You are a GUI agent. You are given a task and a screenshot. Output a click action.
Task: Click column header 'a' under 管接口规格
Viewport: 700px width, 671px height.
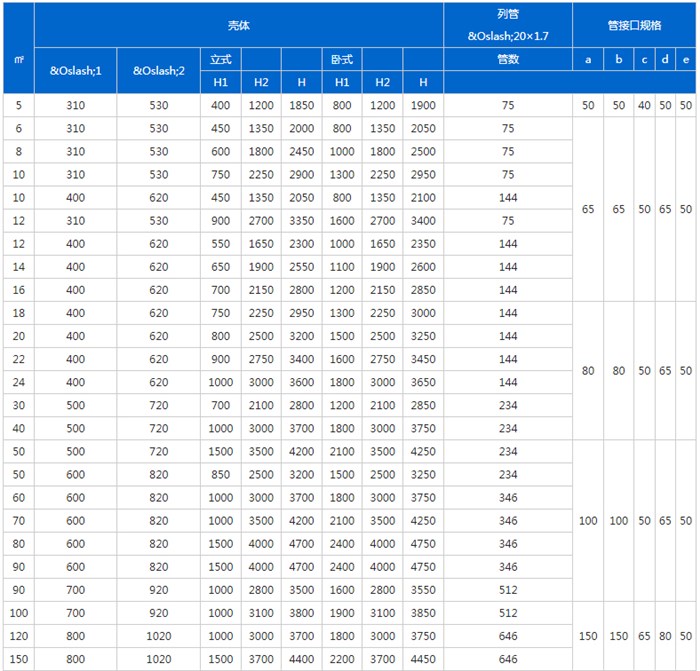(588, 60)
